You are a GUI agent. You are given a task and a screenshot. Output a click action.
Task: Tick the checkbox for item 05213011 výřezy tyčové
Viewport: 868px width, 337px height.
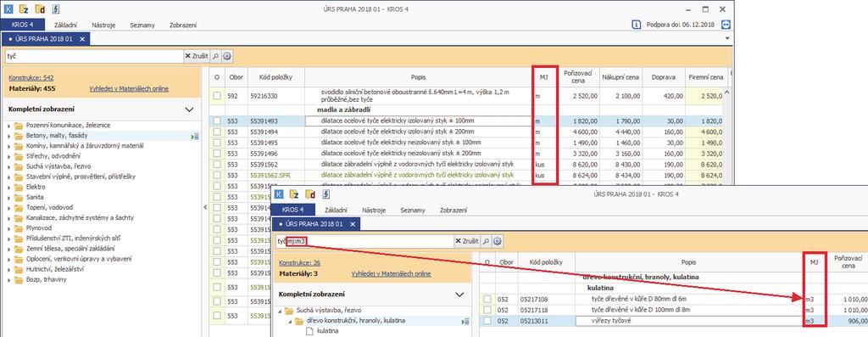(x=487, y=320)
